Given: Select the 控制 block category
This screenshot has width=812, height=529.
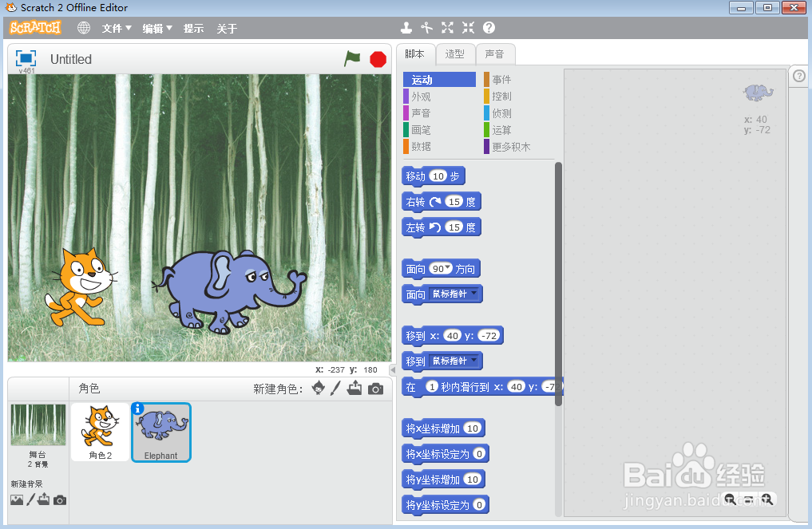Looking at the screenshot, I should [x=519, y=97].
